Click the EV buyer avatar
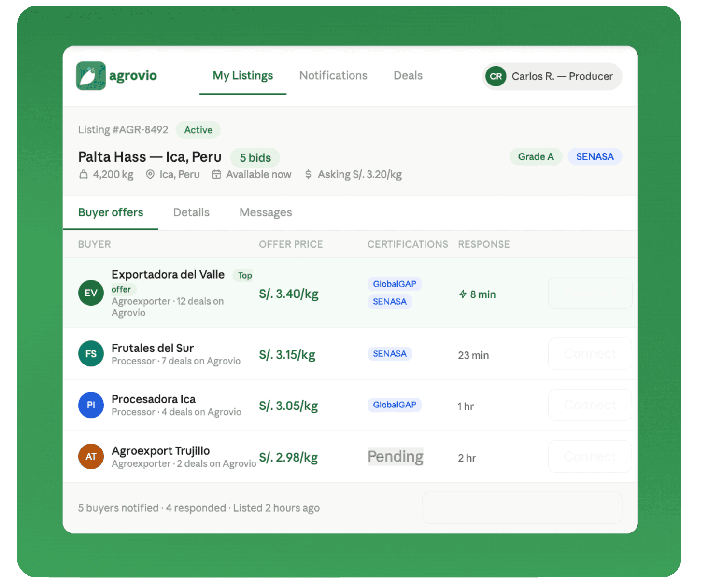 click(91, 293)
